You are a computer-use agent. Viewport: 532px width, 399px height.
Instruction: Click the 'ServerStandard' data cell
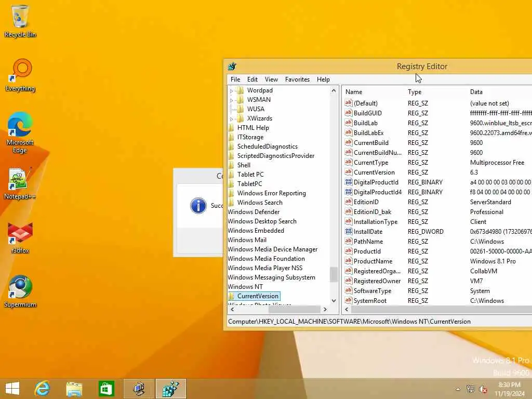490,202
